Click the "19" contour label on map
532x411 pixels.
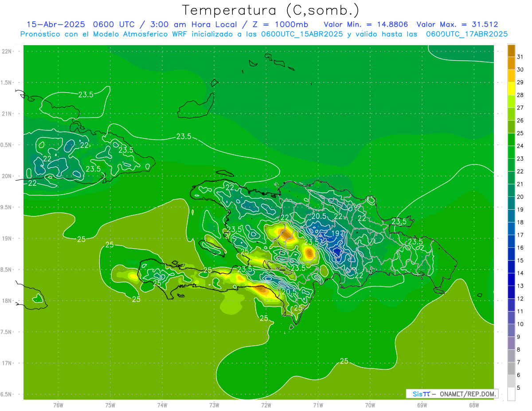pyautogui.click(x=336, y=233)
